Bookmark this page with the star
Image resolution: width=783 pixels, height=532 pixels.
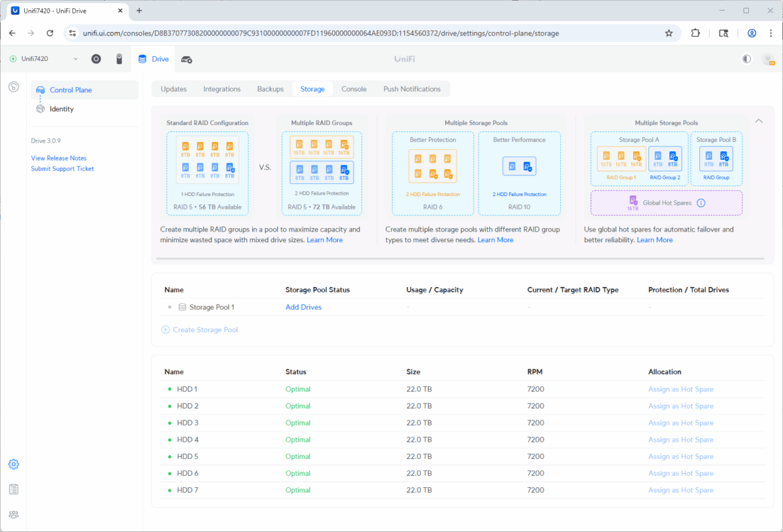pyautogui.click(x=669, y=33)
